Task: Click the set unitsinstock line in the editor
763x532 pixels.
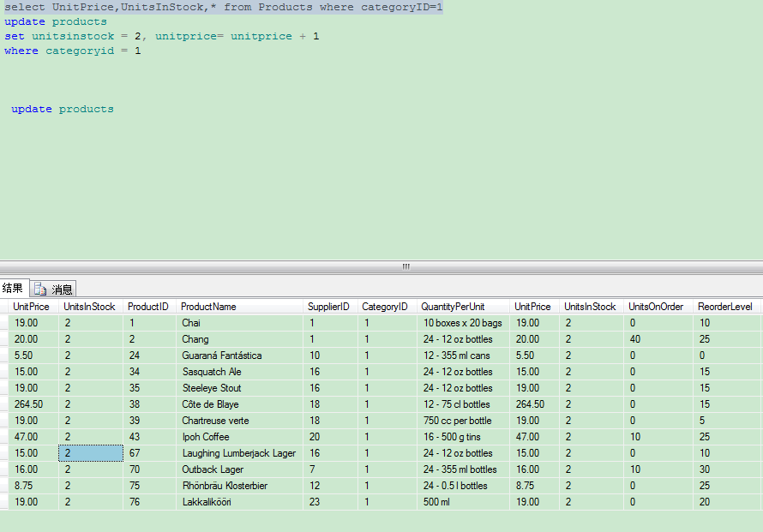Action: 161,37
